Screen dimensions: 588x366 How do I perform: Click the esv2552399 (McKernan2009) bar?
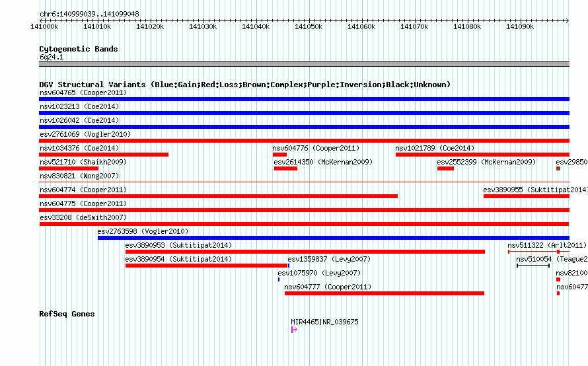[445, 168]
